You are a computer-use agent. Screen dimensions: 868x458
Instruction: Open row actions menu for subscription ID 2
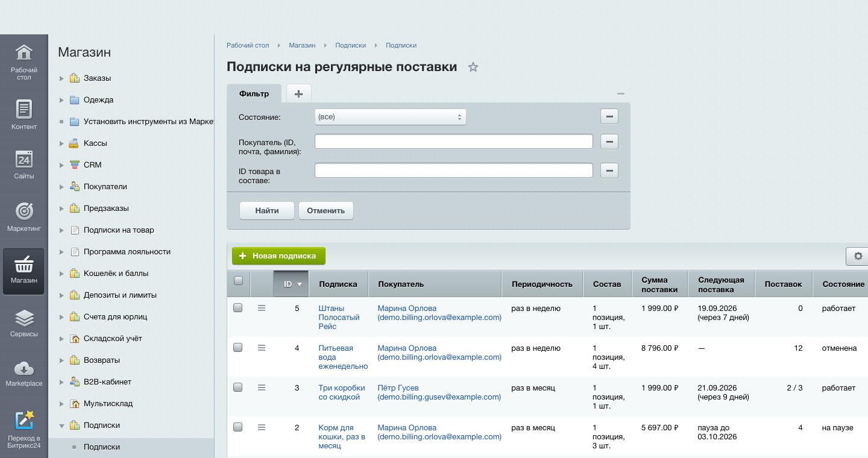tap(262, 427)
